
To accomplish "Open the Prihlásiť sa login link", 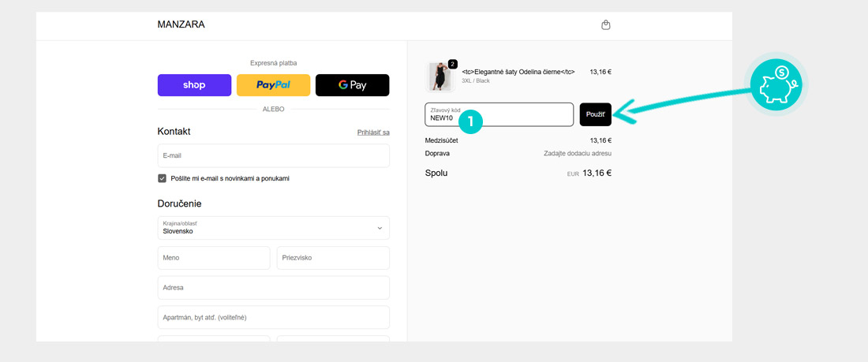I will tap(373, 132).
